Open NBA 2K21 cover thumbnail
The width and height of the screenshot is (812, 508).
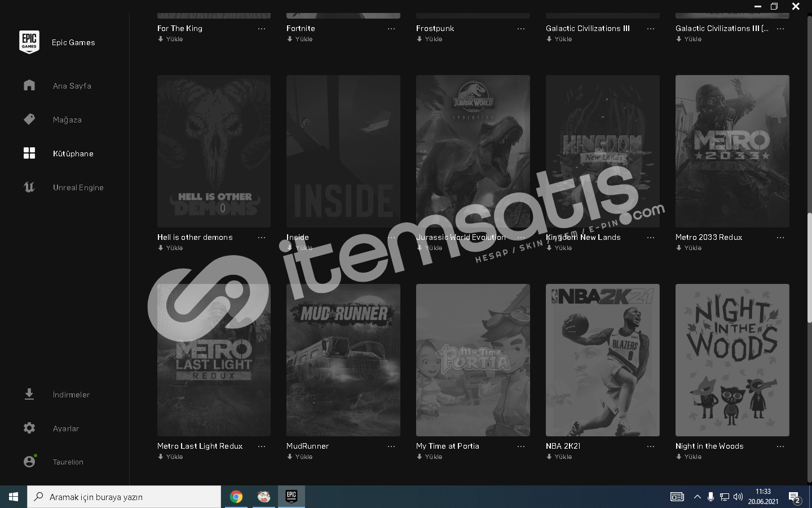[x=603, y=360]
